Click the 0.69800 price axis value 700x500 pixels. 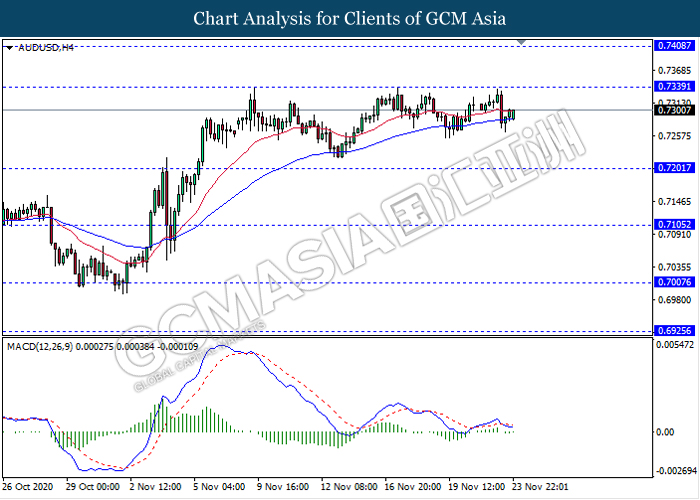pos(675,300)
